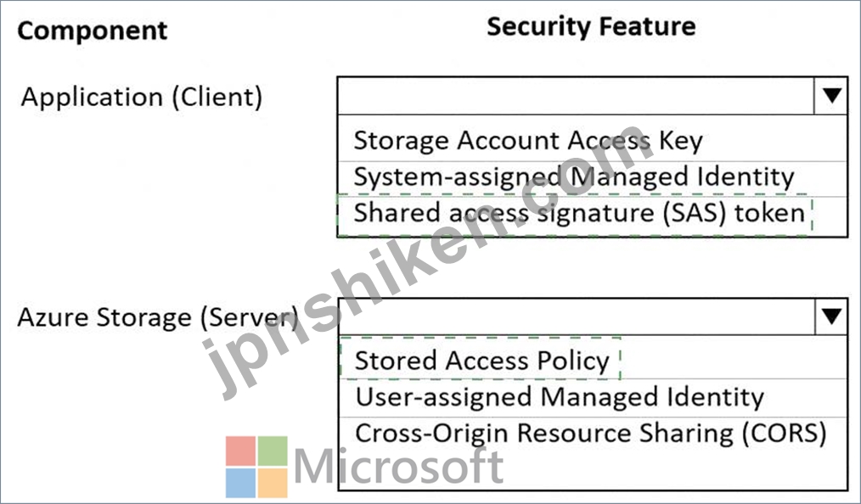Click the Azure Storage (Server) label
Image resolution: width=861 pixels, height=504 pixels.
click(x=158, y=317)
